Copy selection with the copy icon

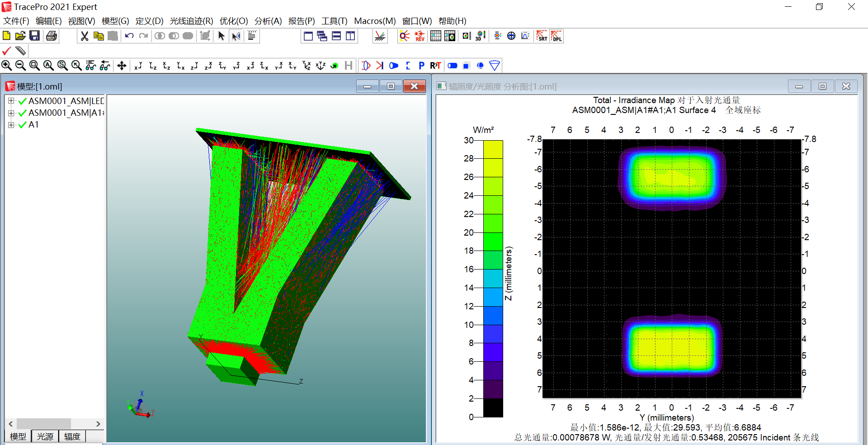pos(99,36)
